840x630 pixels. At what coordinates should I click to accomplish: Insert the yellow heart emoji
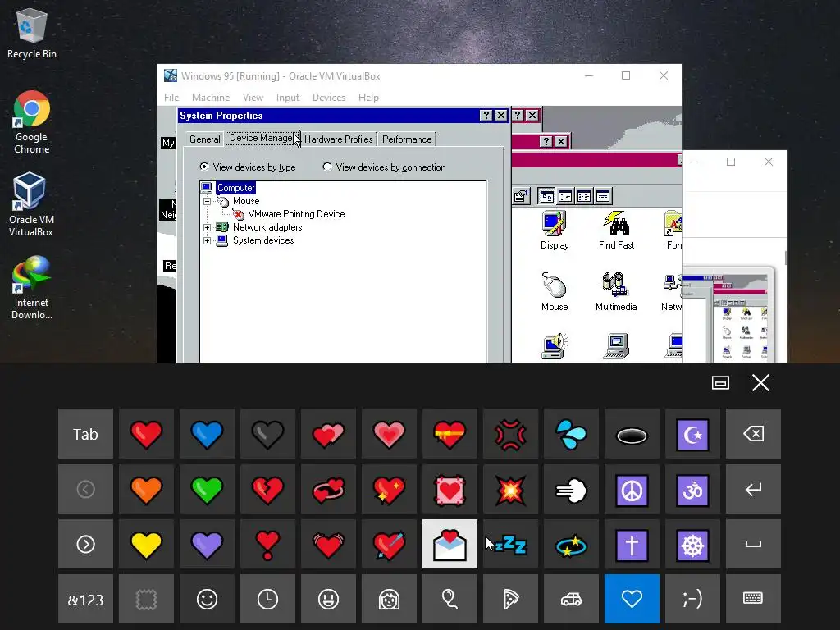tap(146, 545)
